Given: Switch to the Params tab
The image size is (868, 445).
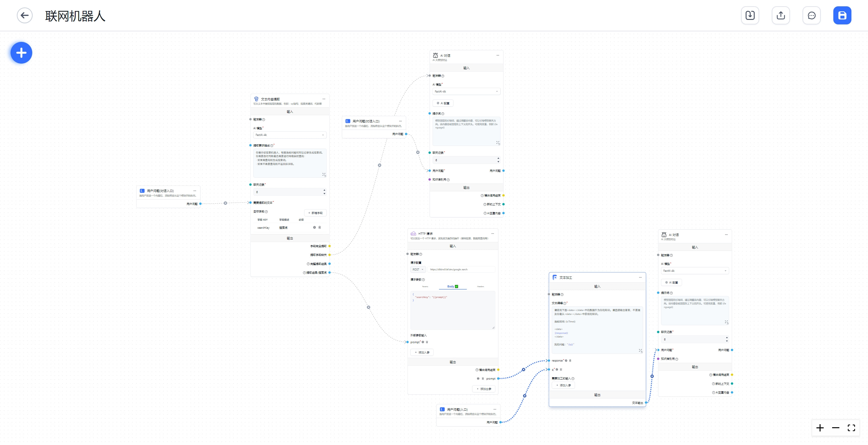Looking at the screenshot, I should click(425, 287).
